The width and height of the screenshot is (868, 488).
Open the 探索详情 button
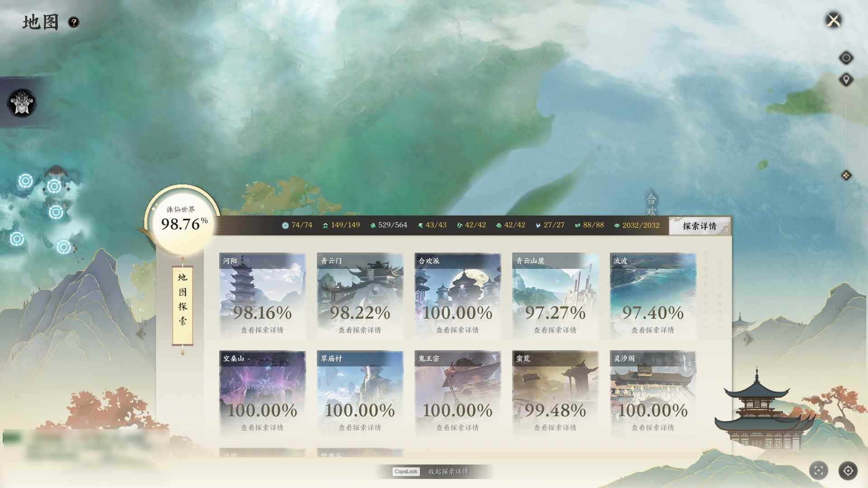(x=699, y=226)
